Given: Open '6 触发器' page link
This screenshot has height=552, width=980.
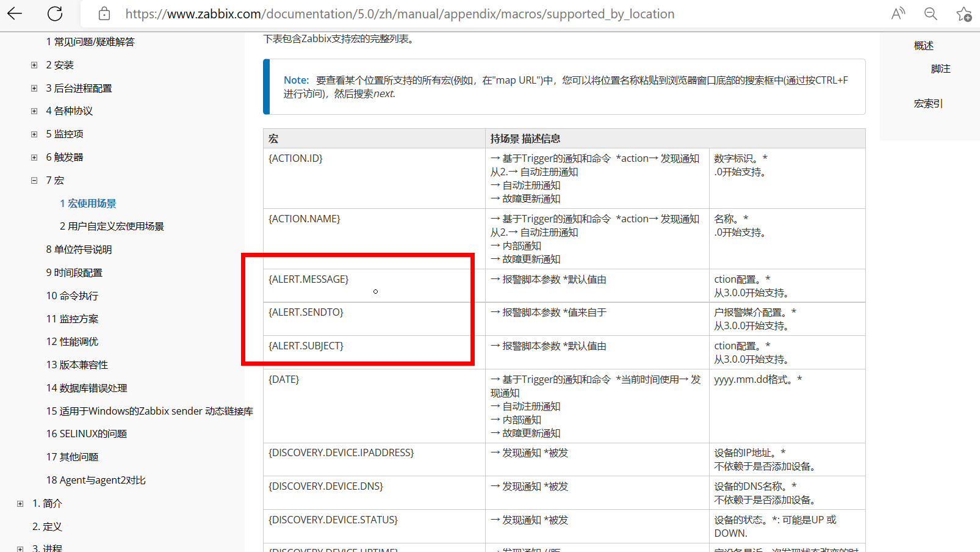Looking at the screenshot, I should point(65,157).
